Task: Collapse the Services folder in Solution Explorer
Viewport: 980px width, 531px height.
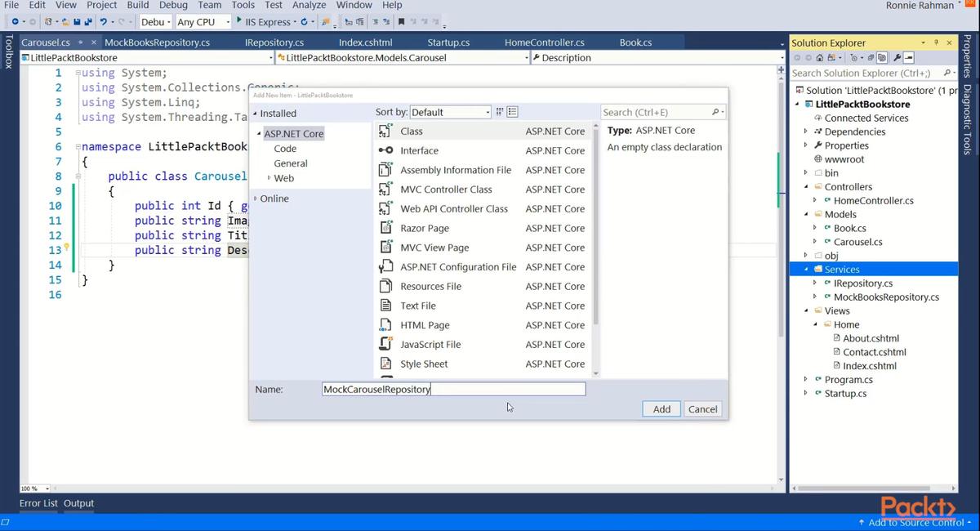Action: click(807, 270)
